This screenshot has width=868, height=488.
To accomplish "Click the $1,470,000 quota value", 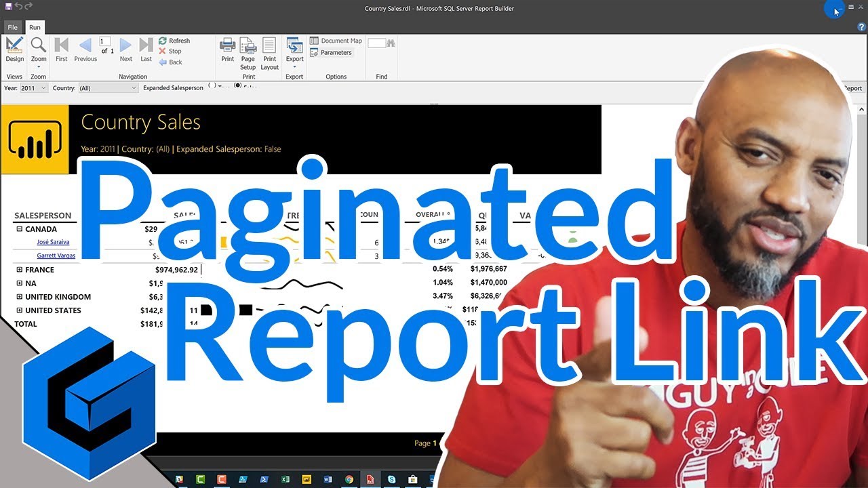I will (488, 283).
